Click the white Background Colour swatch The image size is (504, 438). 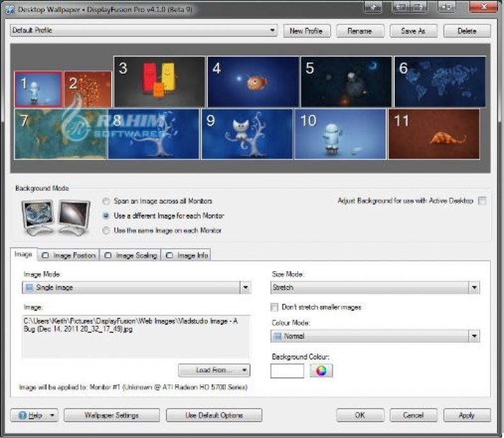pos(287,371)
